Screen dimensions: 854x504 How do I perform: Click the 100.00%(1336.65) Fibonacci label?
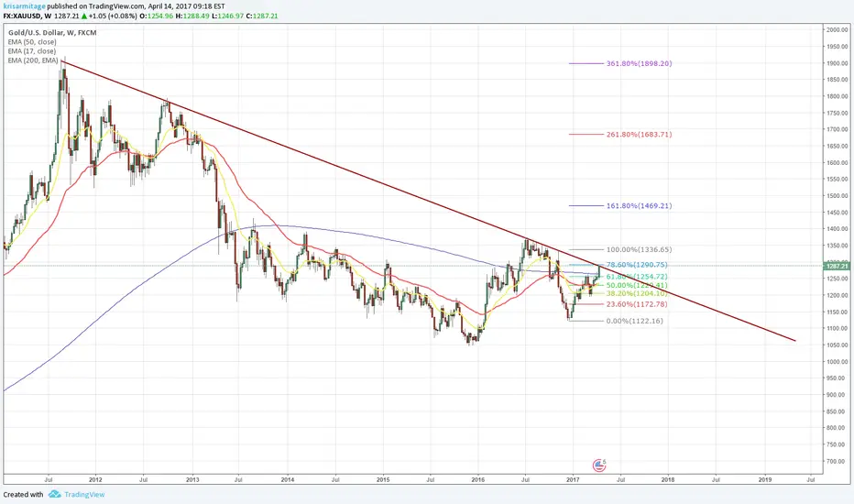pyautogui.click(x=639, y=249)
